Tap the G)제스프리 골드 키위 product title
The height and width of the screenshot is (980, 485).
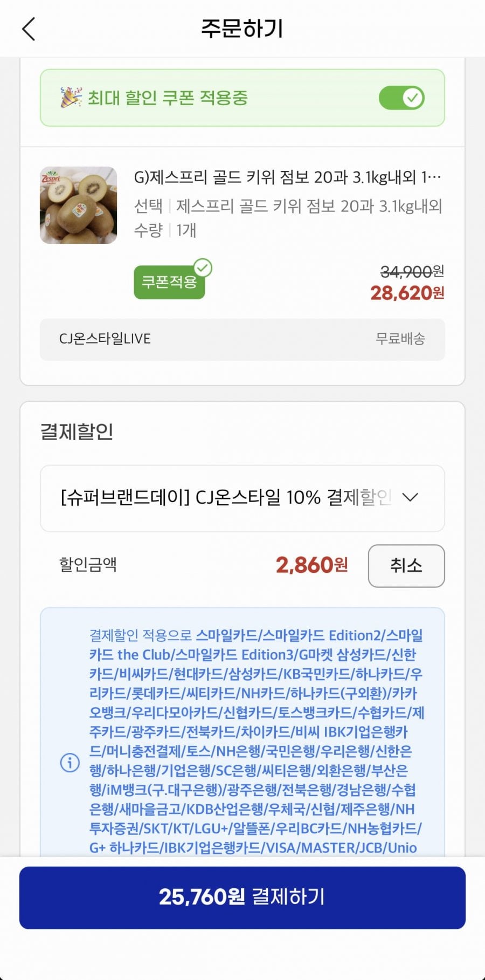(x=287, y=177)
